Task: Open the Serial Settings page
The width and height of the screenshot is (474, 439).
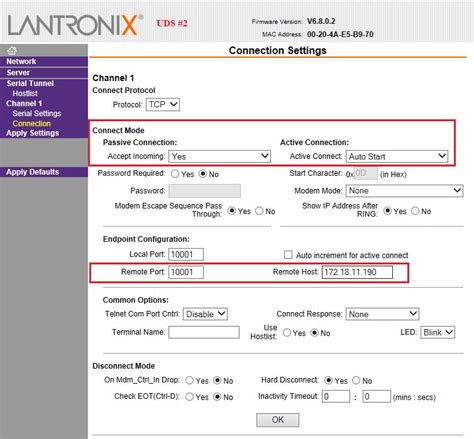Action: pyautogui.click(x=37, y=114)
